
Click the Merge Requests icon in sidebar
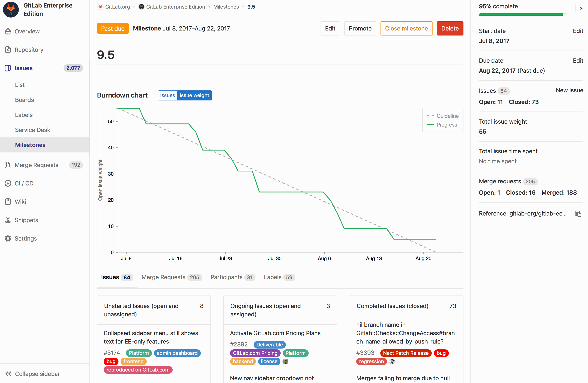pyautogui.click(x=8, y=165)
